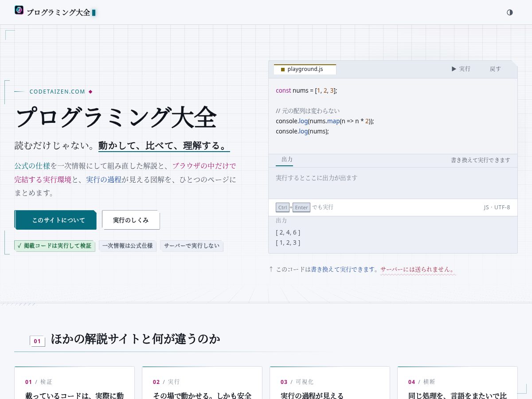Screen dimensions: 532x399
Task: Click the ほかの解説サイトと何が違うのか heading
Action: 135,339
